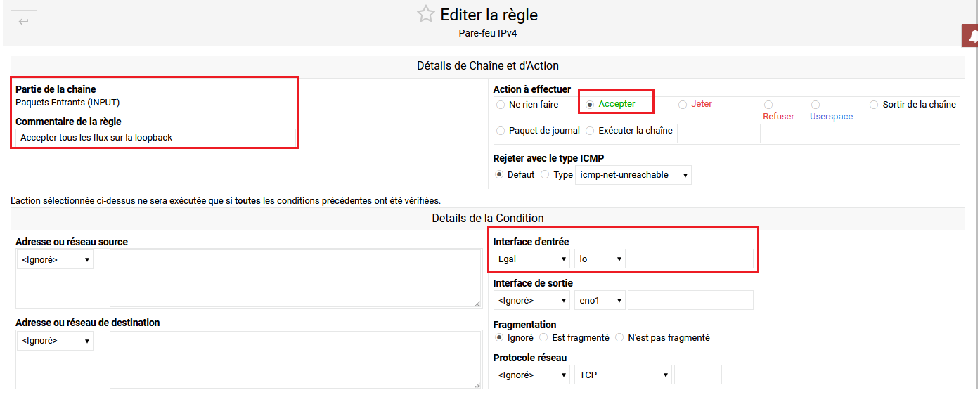Click the Interface de sortie text field
The image size is (980, 397).
pyautogui.click(x=690, y=301)
